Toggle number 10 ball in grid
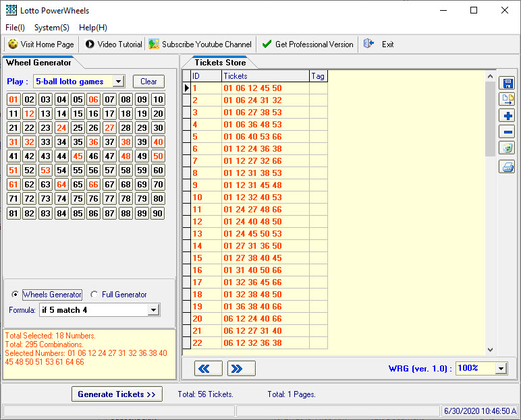 tap(158, 100)
